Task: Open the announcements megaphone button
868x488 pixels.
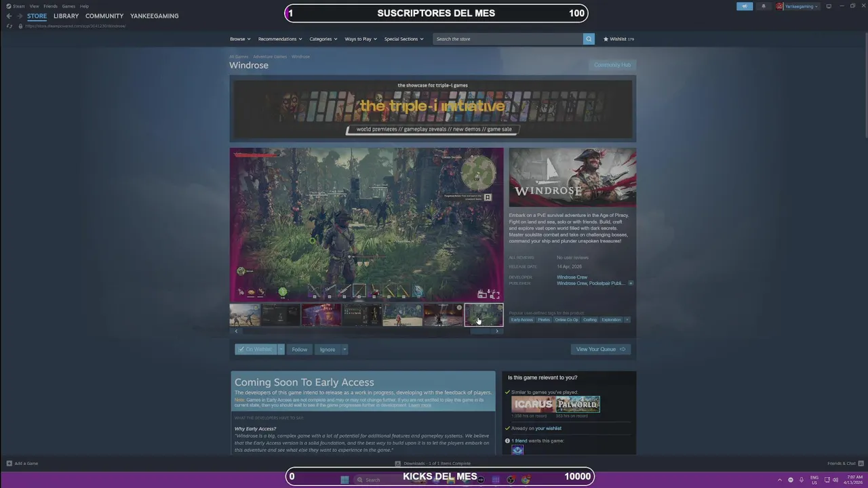Action: [745, 6]
